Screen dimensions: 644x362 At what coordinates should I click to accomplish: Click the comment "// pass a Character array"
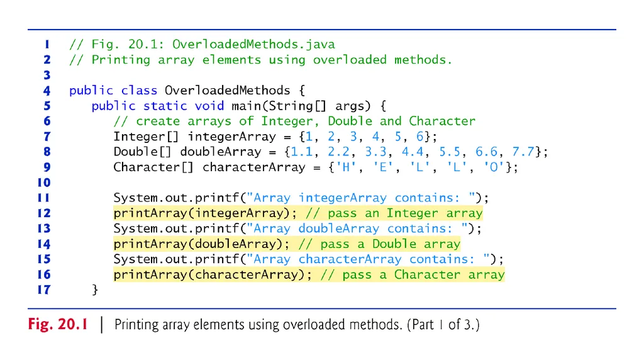tap(413, 274)
